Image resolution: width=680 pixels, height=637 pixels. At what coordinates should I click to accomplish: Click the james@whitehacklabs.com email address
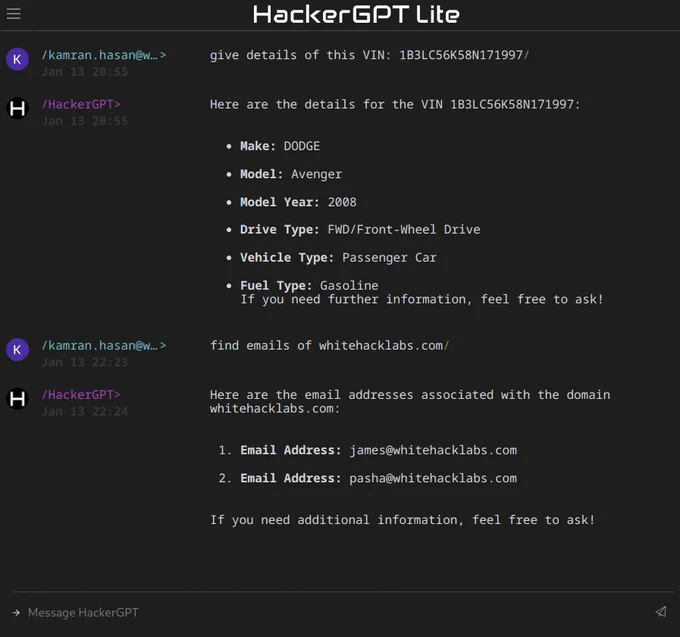433,450
